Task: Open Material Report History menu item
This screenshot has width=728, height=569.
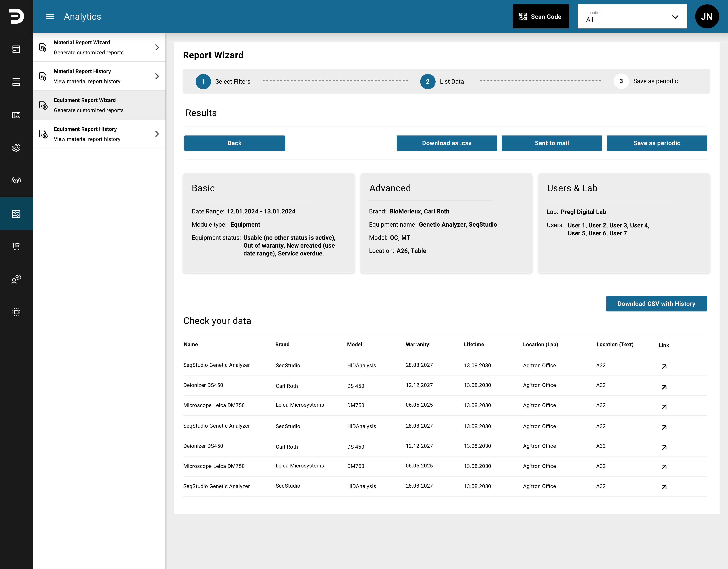Action: tap(99, 76)
